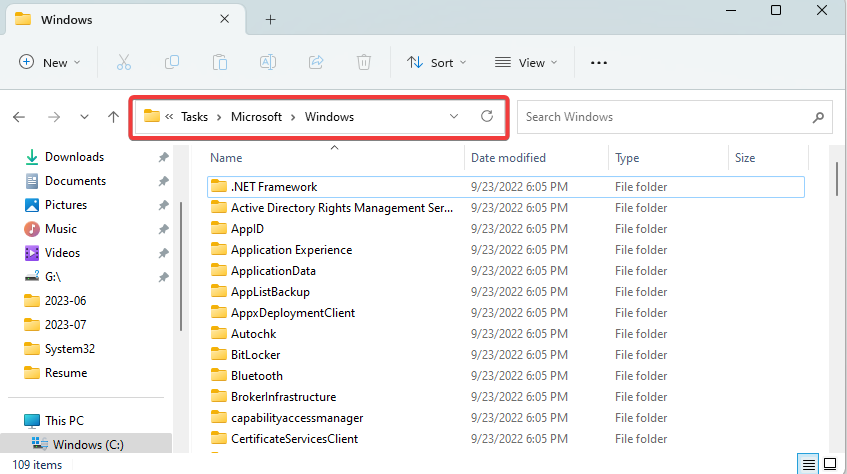Viewport: 847px width, 474px height.
Task: Go forward with the right arrow
Action: 53,117
